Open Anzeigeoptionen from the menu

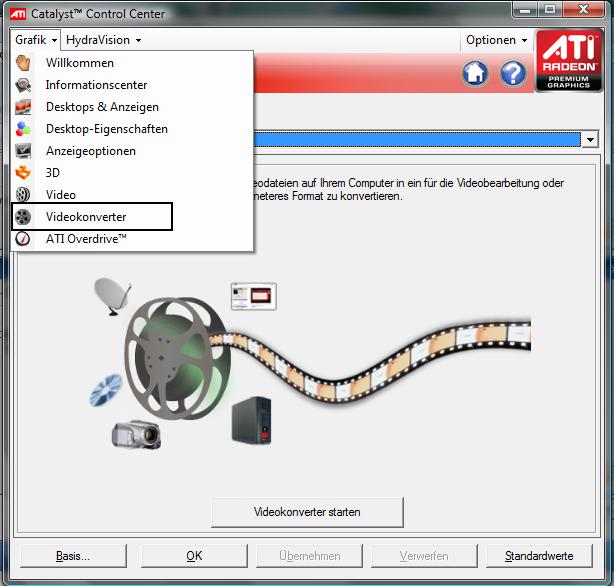coord(133,151)
